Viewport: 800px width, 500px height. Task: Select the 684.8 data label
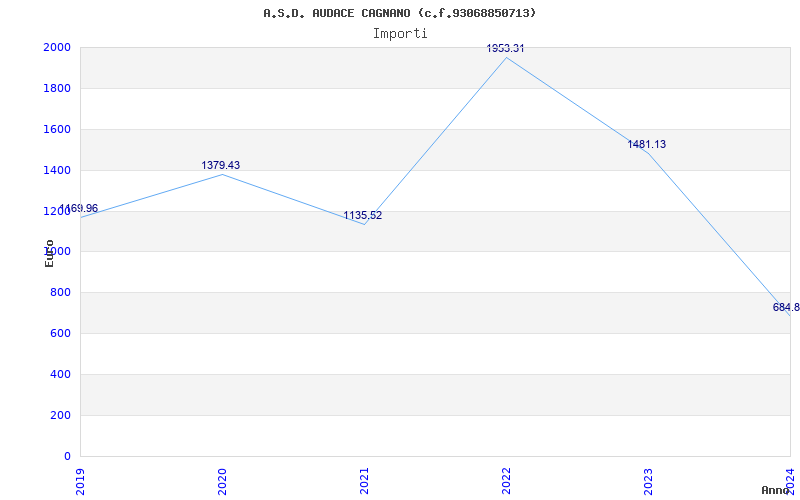point(786,307)
